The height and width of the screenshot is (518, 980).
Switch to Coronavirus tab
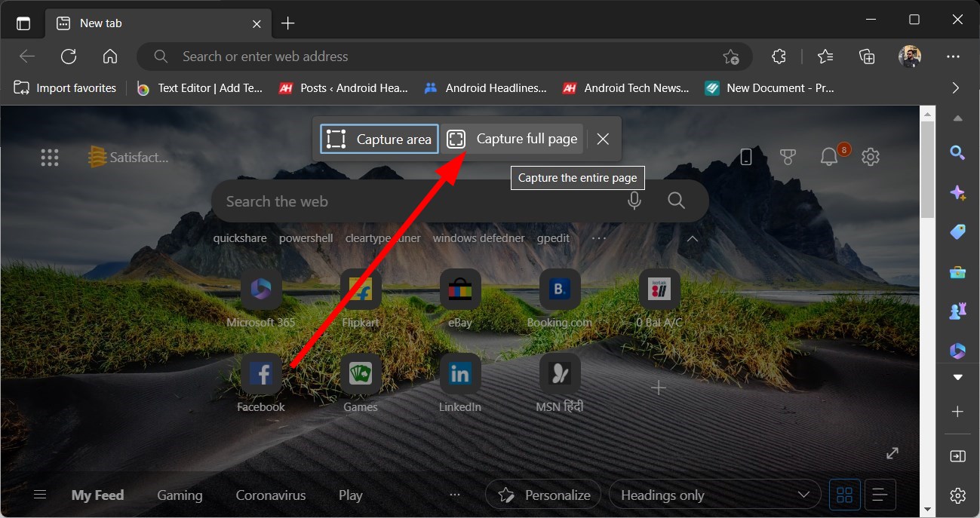(271, 495)
